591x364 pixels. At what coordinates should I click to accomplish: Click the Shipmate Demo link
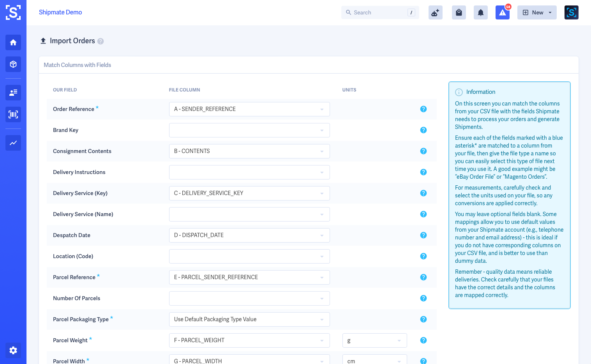pos(60,12)
